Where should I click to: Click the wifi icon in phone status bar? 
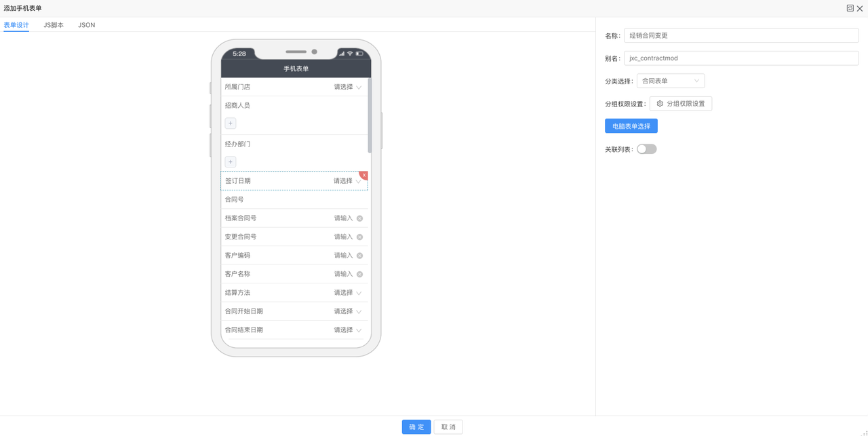[x=350, y=54]
